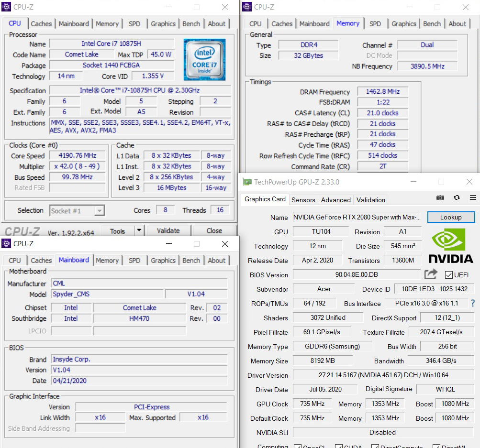
Task: Click CPU-Z icon in Mainboard window title
Action: coord(6,243)
